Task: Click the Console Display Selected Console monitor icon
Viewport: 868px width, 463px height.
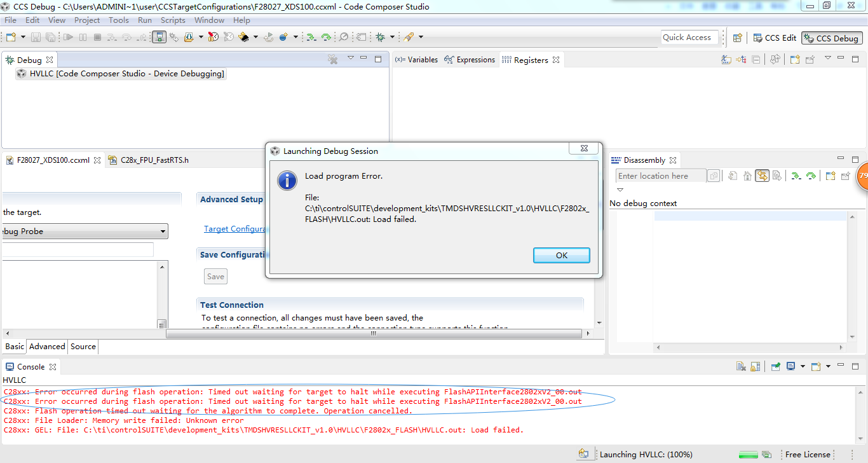Action: (791, 366)
